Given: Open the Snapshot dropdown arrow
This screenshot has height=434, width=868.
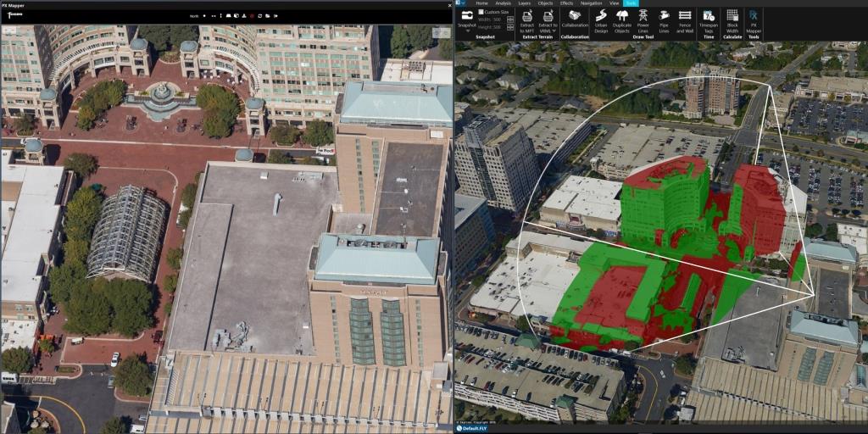Looking at the screenshot, I should (468, 31).
